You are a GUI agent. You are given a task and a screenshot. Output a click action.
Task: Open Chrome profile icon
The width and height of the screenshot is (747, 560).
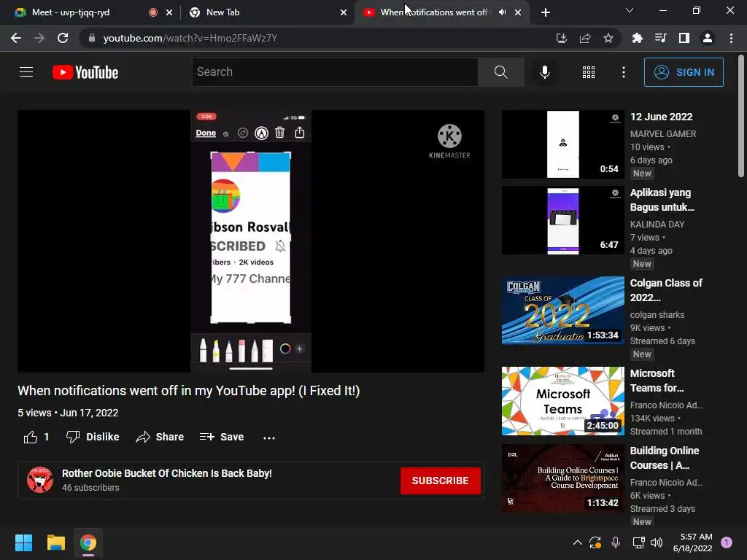[x=707, y=38]
